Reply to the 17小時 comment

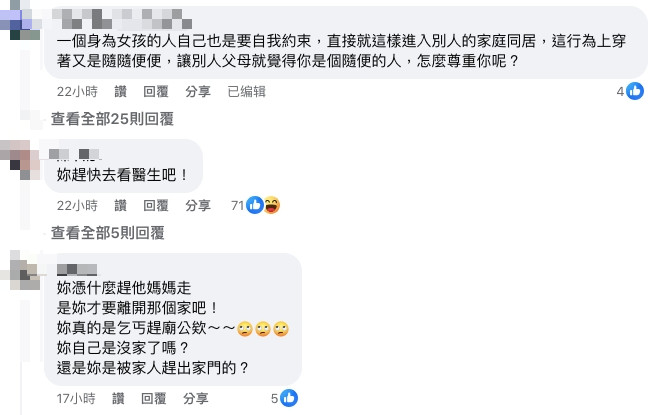pyautogui.click(x=153, y=399)
